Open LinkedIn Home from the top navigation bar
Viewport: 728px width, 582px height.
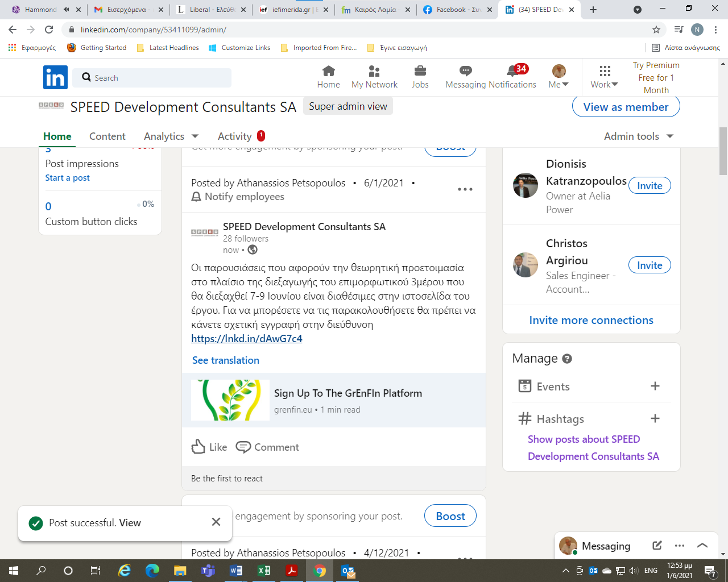click(x=328, y=77)
